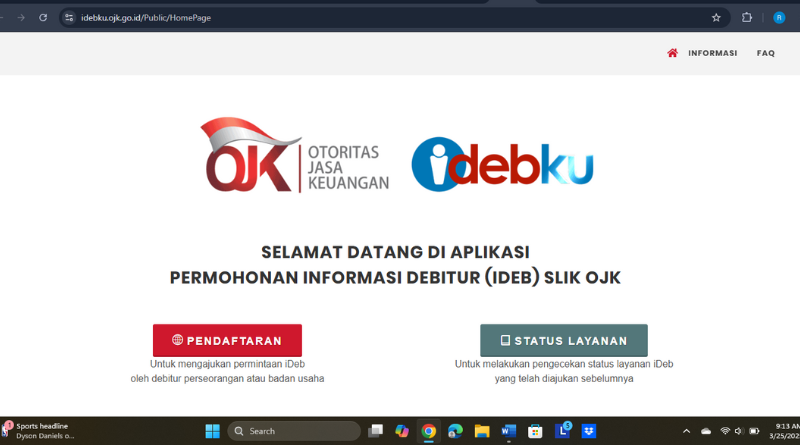This screenshot has width=800, height=445.
Task: Click the PENDAFTARAN button
Action: coord(227,340)
